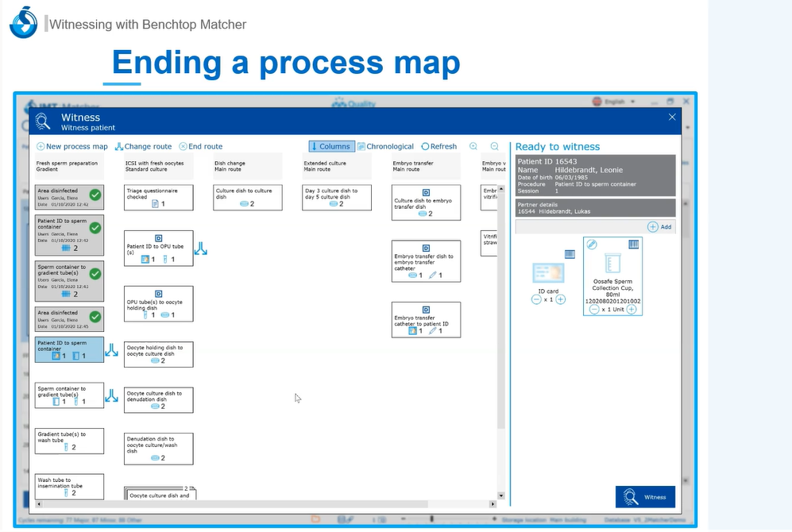Click the Add partner item button
792x532 pixels.
[x=659, y=226]
